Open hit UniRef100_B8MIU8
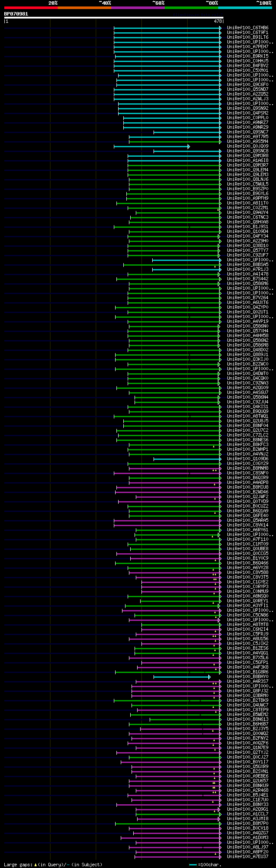This screenshot has width=276, height=868. pos(248,487)
